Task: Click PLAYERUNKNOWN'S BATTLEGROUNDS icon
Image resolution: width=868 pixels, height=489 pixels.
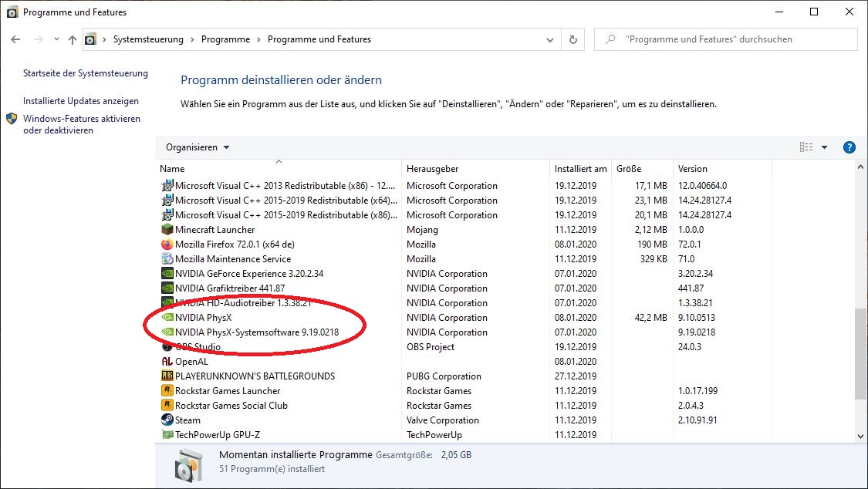Action: coord(167,376)
